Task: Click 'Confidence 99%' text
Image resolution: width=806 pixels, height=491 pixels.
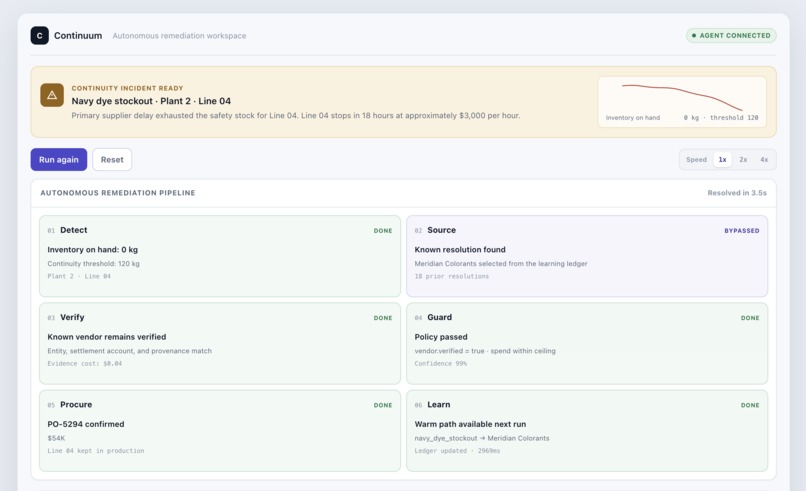Action: pyautogui.click(x=441, y=363)
